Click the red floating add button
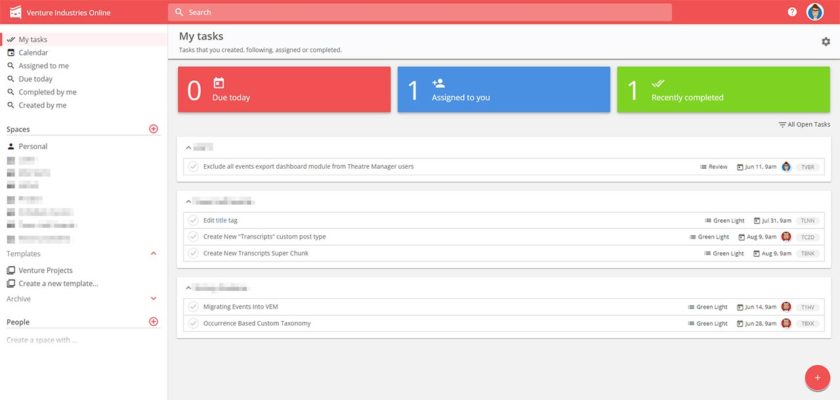 (x=816, y=377)
